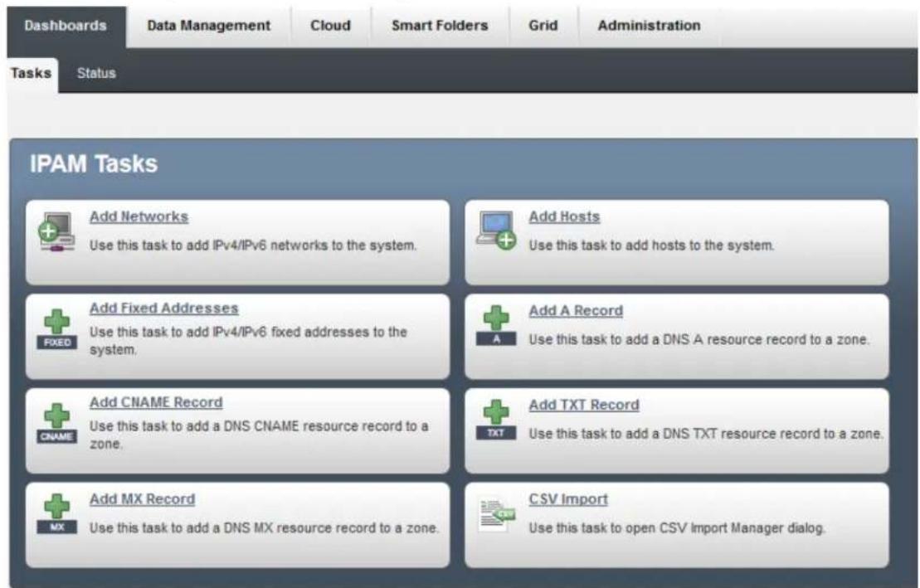Viewport: 920px width, 588px height.
Task: Select the Grid tab
Action: coord(543,26)
